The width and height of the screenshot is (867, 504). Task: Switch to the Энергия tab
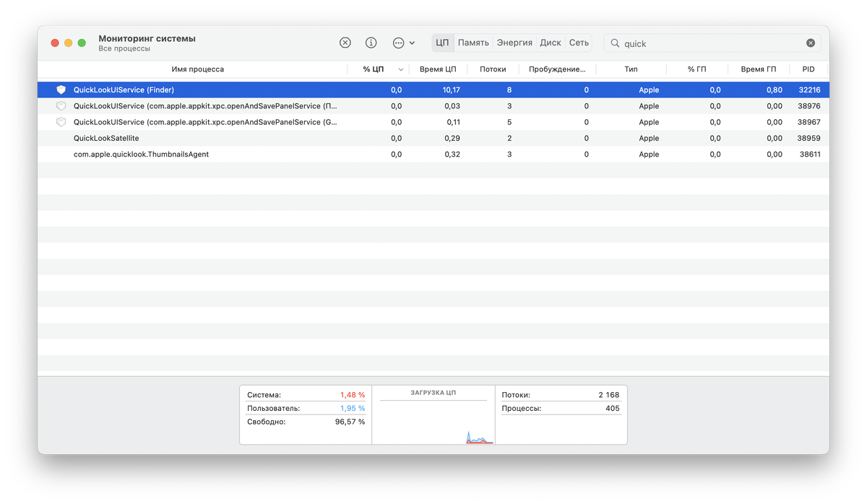(x=514, y=43)
